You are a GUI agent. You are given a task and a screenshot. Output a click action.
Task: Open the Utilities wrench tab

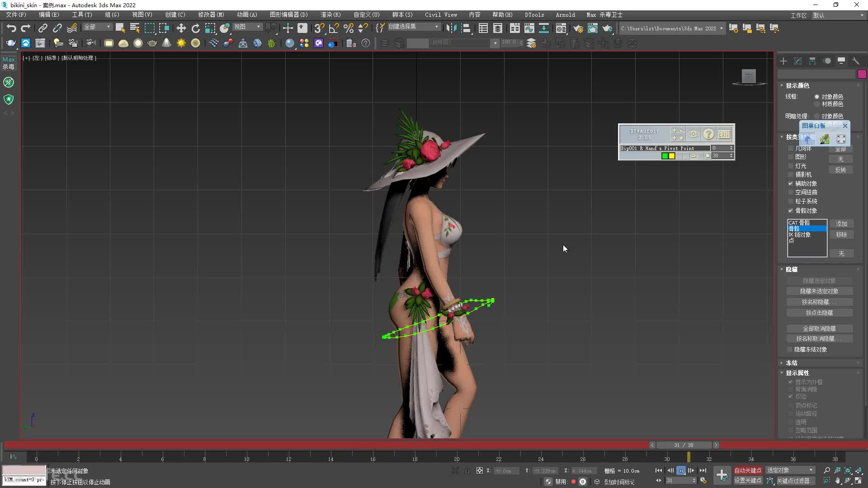tap(856, 61)
